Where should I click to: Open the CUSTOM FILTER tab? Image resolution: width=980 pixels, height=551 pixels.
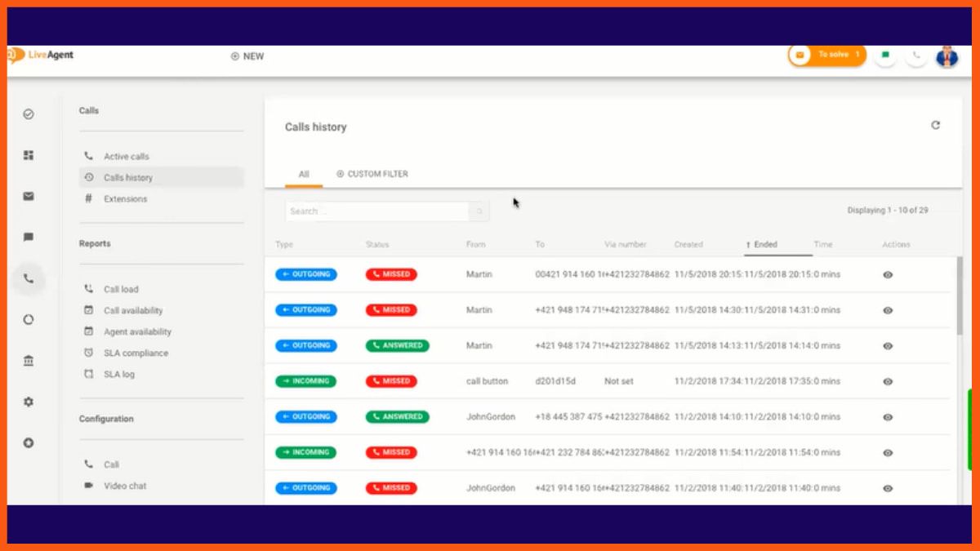[x=372, y=174]
